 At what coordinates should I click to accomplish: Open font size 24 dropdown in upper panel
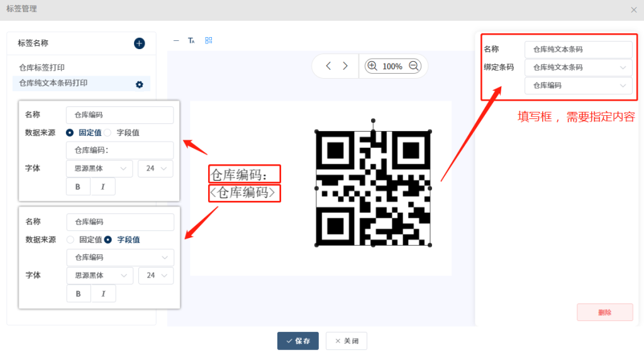[156, 169]
